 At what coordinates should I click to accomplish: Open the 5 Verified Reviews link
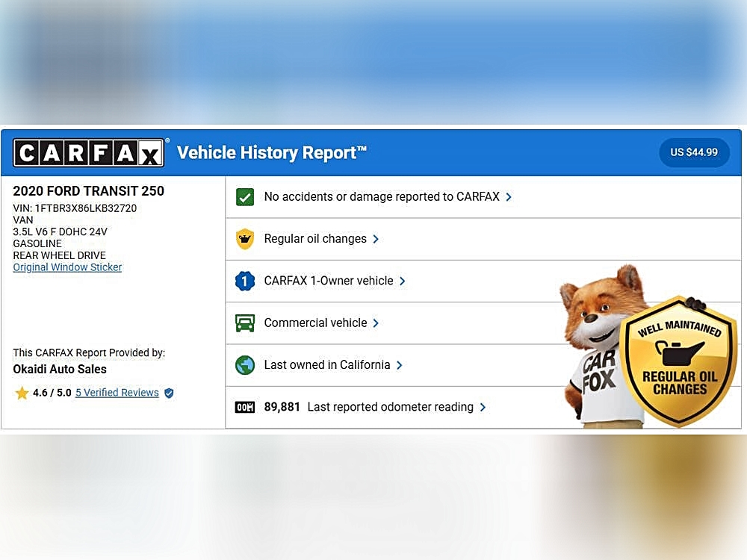coord(117,393)
